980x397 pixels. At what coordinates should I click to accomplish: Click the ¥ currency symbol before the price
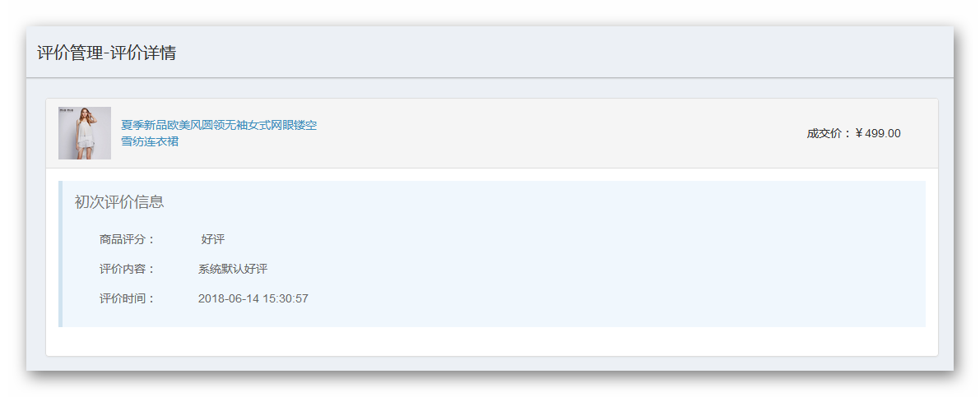pos(859,133)
